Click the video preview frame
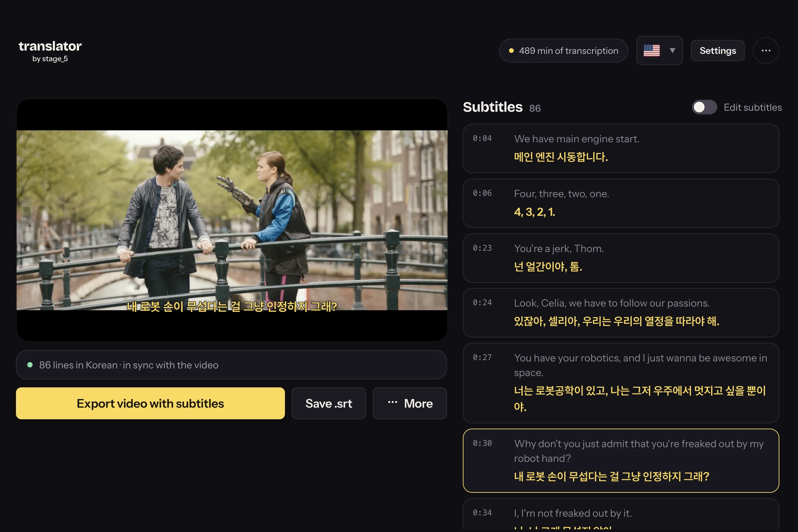This screenshot has width=798, height=532. click(x=232, y=220)
